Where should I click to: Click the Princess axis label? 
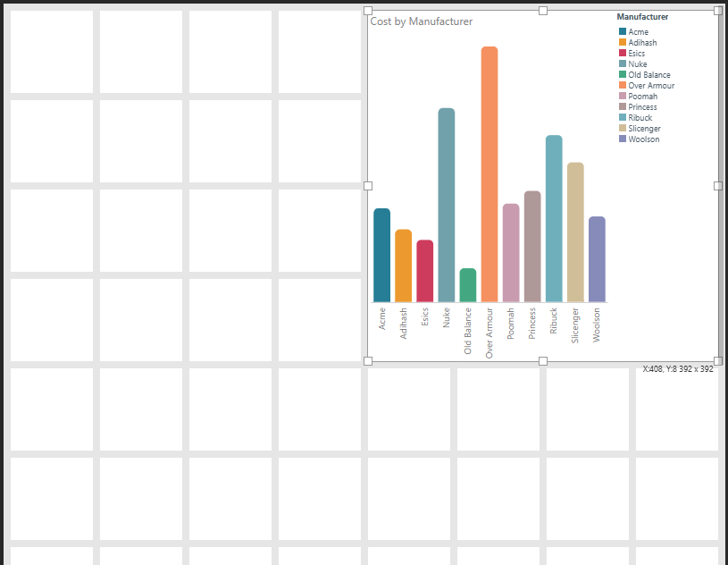[532, 324]
